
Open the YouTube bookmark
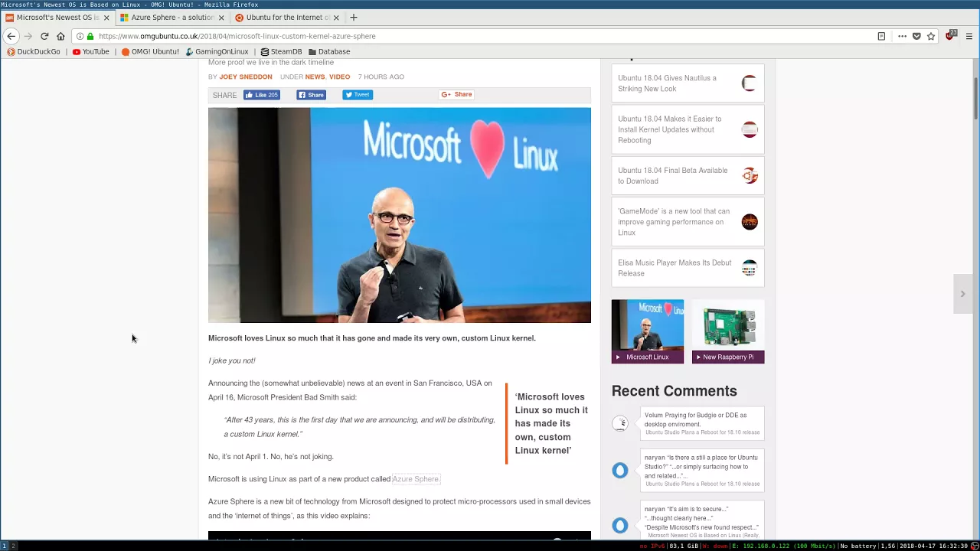click(91, 51)
